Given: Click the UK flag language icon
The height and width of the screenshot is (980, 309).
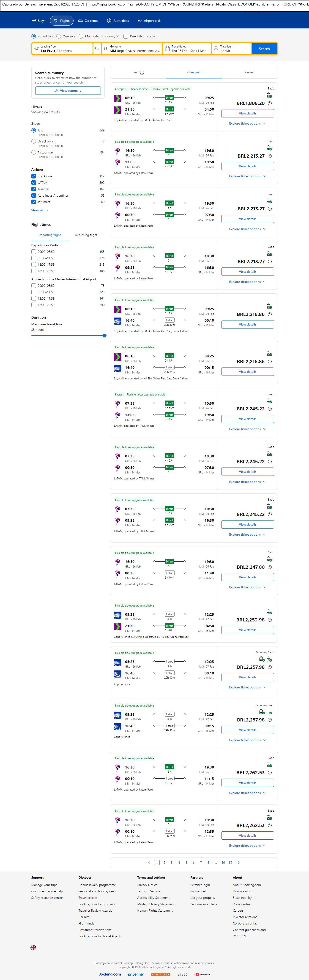Looking at the screenshot, I should 33,947.
